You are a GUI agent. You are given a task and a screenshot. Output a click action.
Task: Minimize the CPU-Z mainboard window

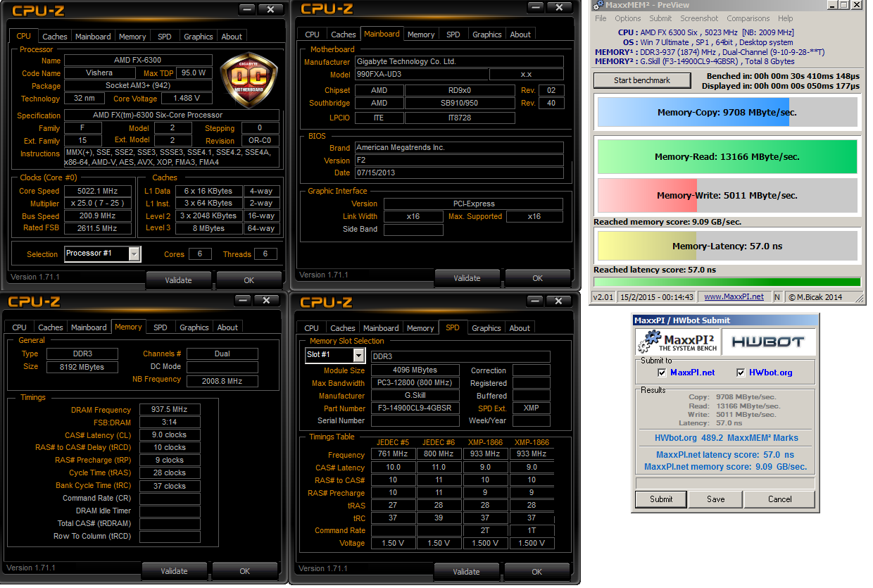coord(534,9)
